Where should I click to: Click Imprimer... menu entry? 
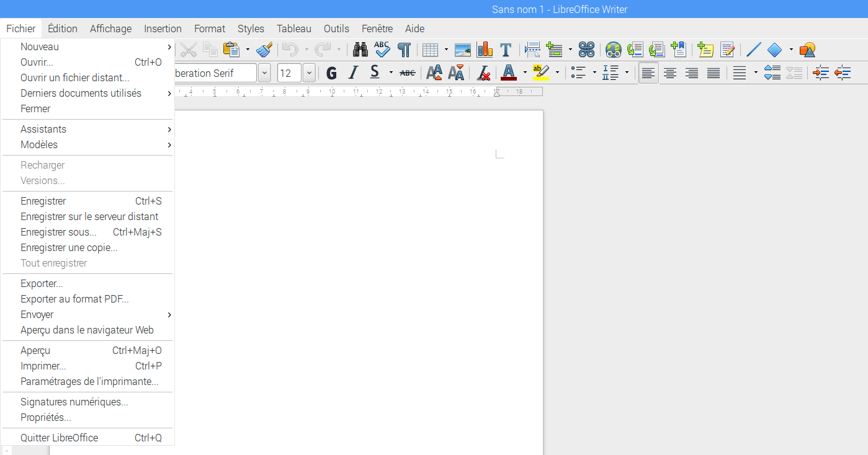[87, 366]
